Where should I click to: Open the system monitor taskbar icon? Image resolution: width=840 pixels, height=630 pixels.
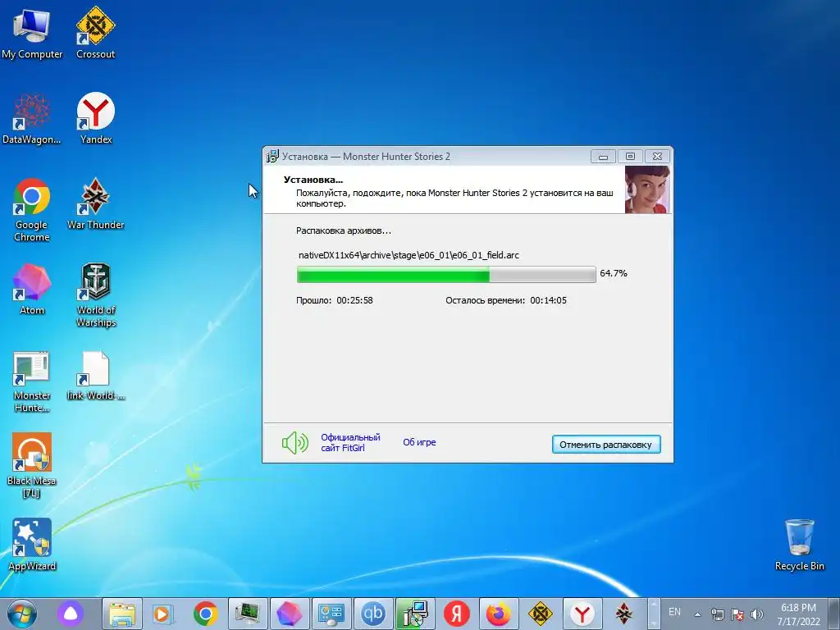[247, 614]
